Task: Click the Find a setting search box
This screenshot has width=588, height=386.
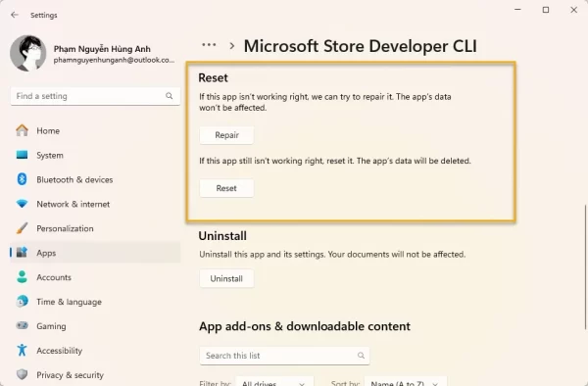Action: (95, 96)
